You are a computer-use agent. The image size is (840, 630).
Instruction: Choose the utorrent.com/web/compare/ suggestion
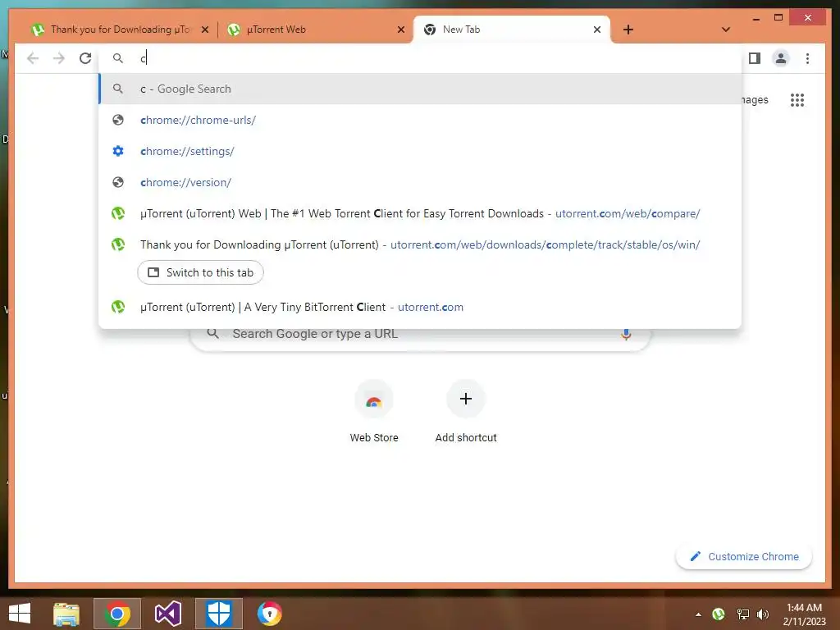(420, 213)
